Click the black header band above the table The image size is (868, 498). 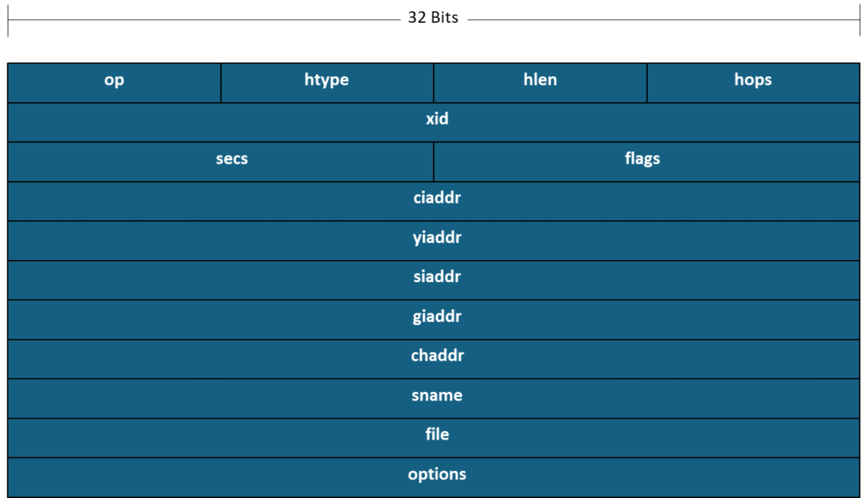[x=434, y=30]
